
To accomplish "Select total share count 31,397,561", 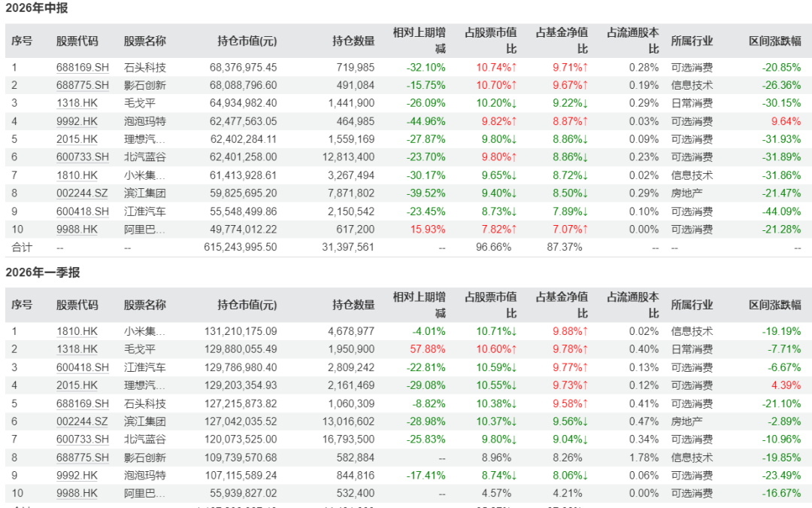I will tap(348, 248).
